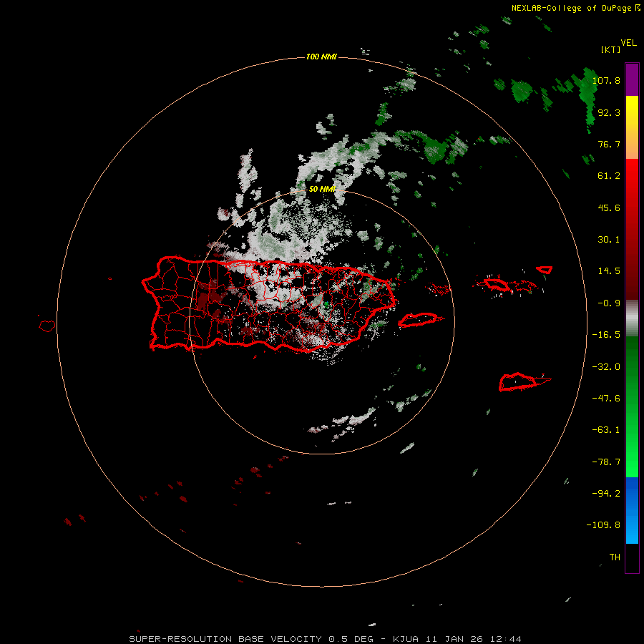The height and width of the screenshot is (644, 644).
Task: Click the [KT] units label
Action: pyautogui.click(x=611, y=49)
